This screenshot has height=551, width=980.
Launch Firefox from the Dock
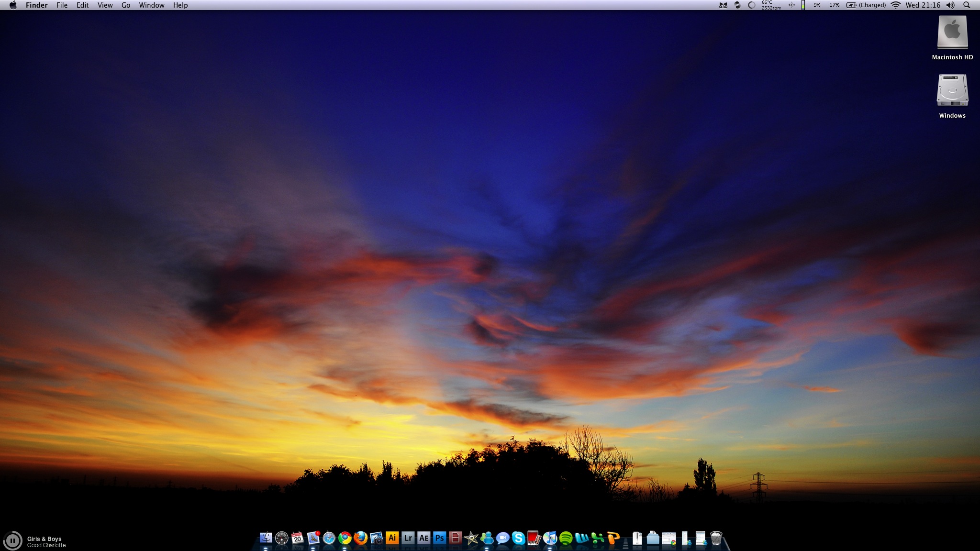tap(361, 538)
